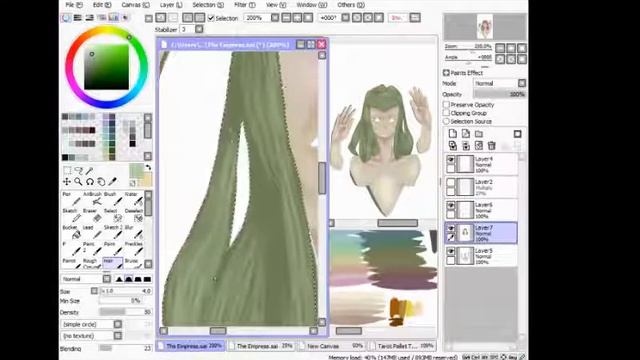Pick a shade in the color square
Image resolution: width=640 pixels, height=360 pixels.
[107, 67]
